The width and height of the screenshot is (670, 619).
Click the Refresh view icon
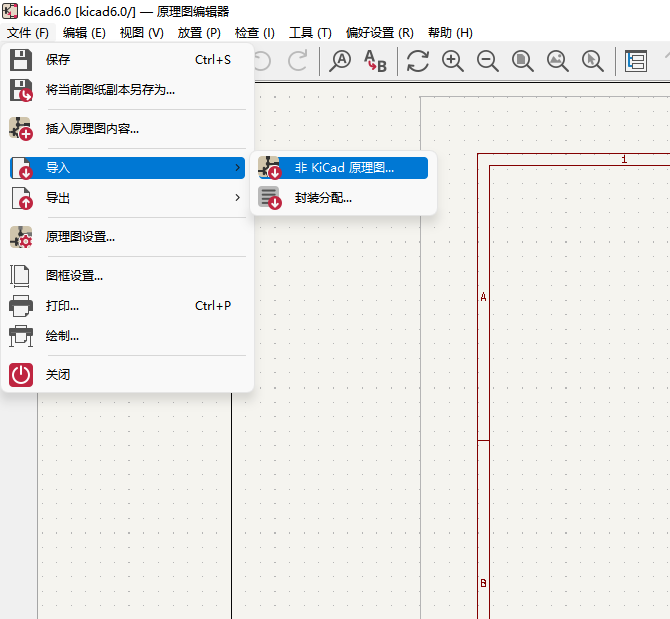tap(417, 61)
